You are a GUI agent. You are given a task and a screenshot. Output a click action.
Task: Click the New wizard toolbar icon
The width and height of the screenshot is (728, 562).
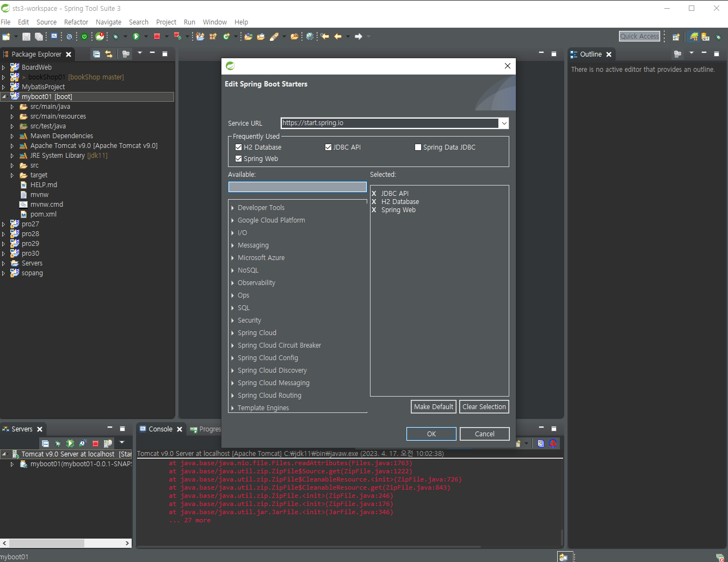coord(7,36)
